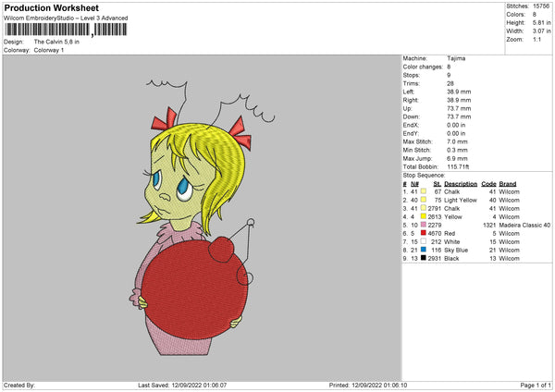This screenshot has width=555, height=392.
Task: Click the Width value '3.07 in'
Action: pos(541,31)
